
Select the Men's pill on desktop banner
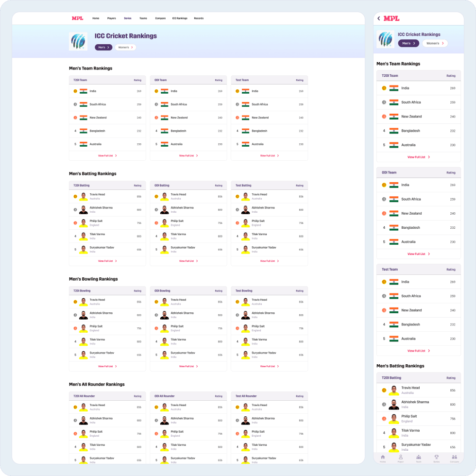point(103,48)
